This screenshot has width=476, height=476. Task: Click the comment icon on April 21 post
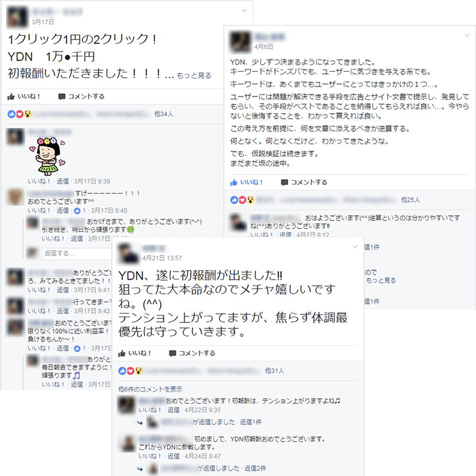coord(172,353)
